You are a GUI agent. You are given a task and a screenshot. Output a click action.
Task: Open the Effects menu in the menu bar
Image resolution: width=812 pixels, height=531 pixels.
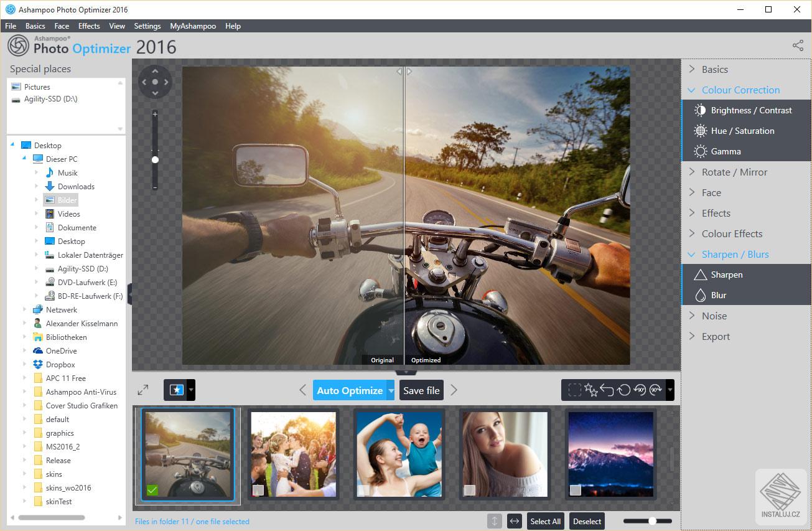click(89, 26)
